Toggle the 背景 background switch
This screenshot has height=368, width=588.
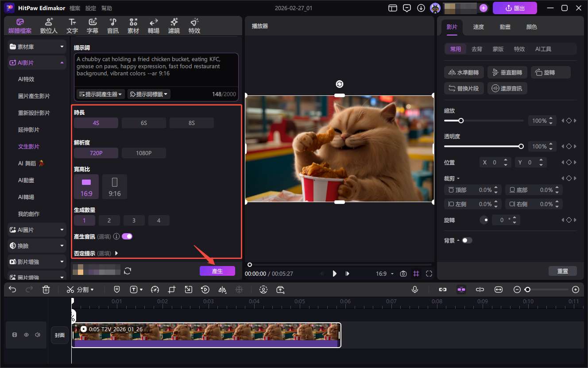click(x=467, y=240)
